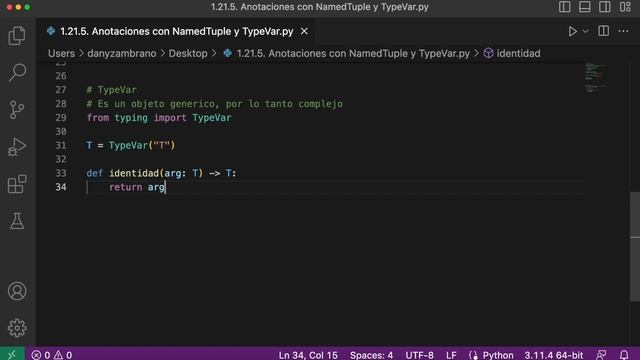The width and height of the screenshot is (640, 360).
Task: Expand the run options dropdown arrow
Action: [585, 31]
